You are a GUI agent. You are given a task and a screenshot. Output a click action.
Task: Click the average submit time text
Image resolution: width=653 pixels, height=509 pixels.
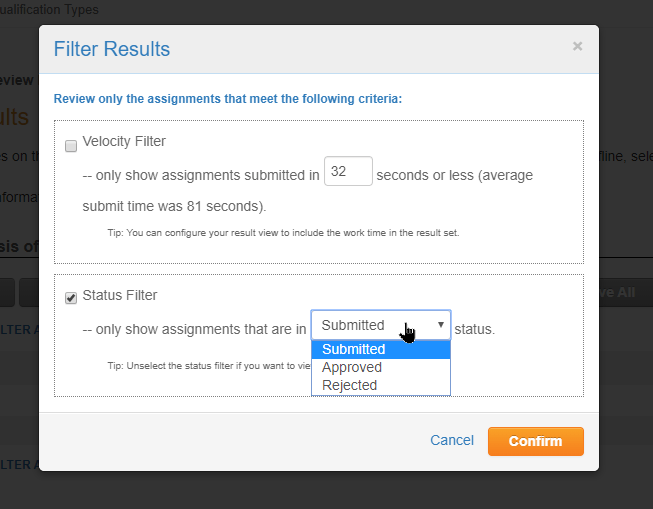(175, 206)
